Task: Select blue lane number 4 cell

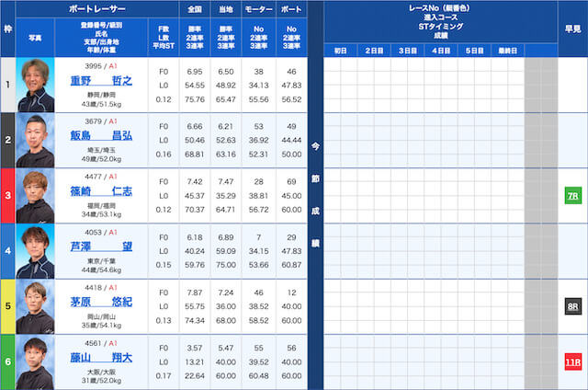Action: tap(8, 251)
